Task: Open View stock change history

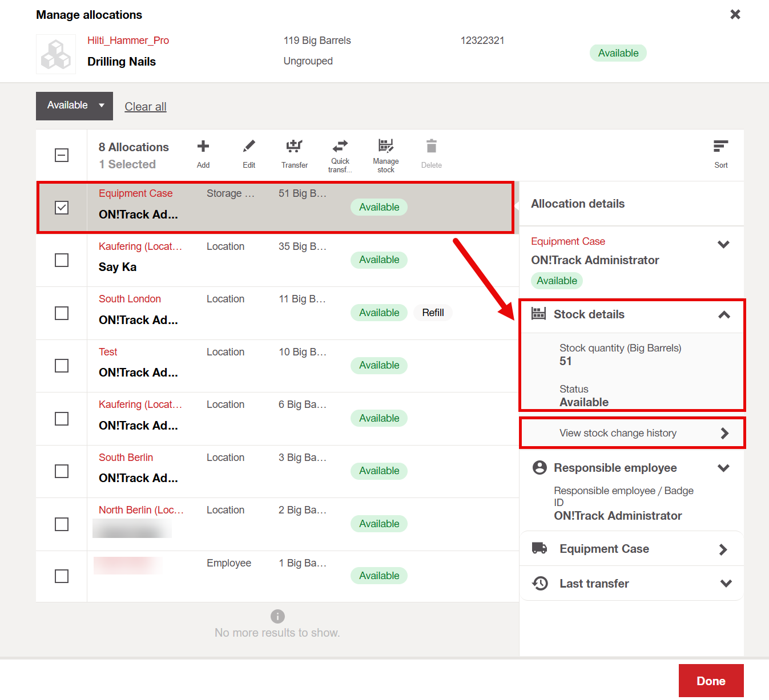Action: [x=632, y=433]
